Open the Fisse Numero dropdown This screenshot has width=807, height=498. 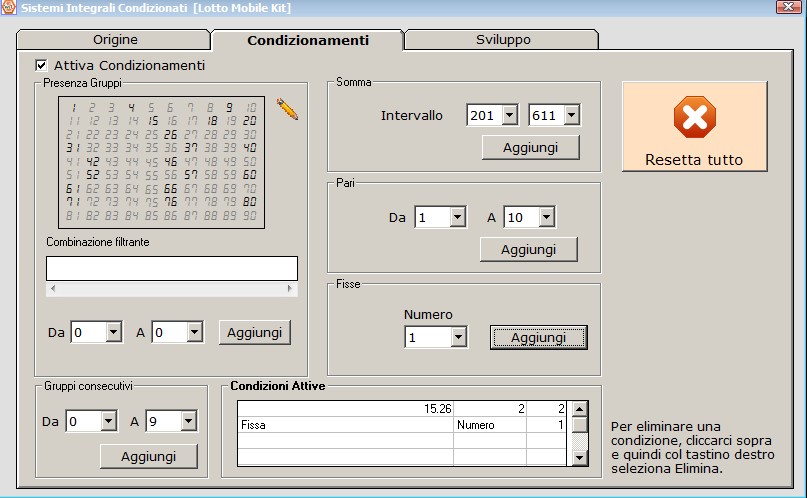pos(458,337)
